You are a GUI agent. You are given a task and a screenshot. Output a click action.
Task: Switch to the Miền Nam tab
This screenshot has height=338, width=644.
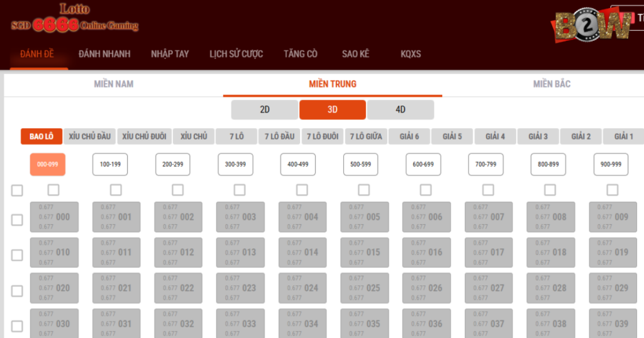click(114, 84)
